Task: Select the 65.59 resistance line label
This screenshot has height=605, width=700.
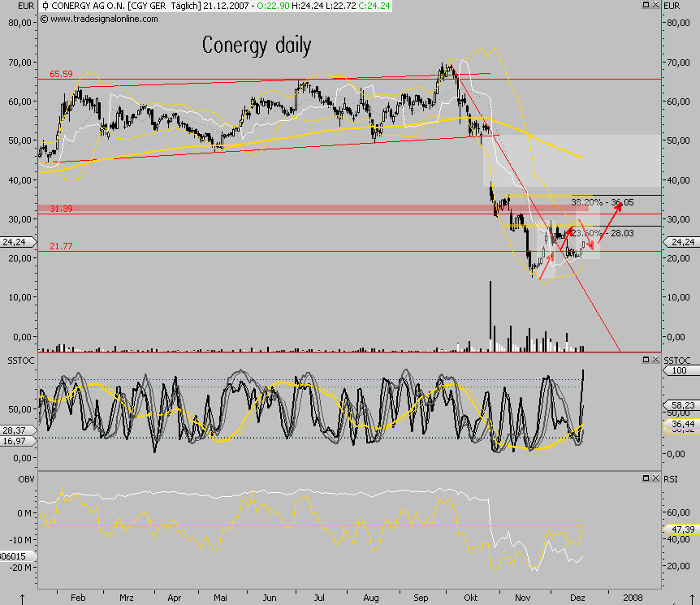Action: tap(59, 74)
